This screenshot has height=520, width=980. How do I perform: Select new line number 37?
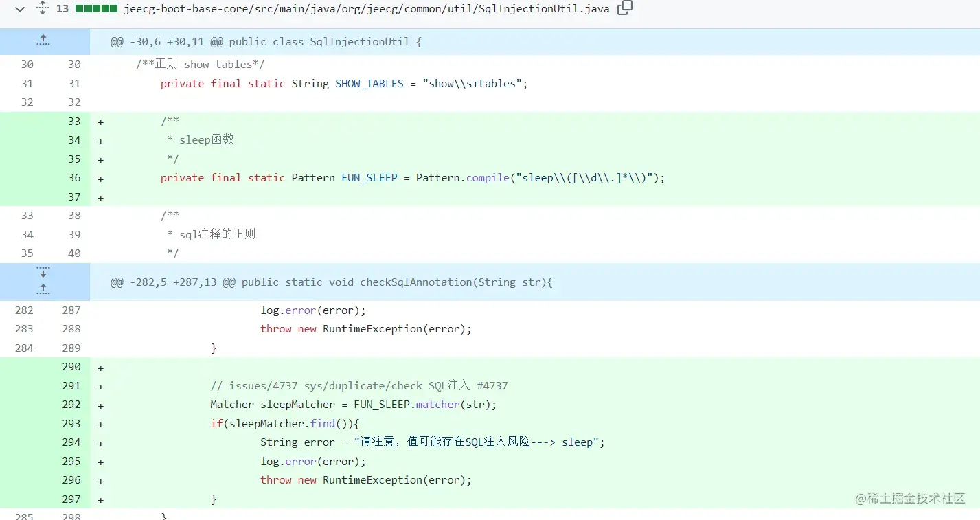point(74,197)
